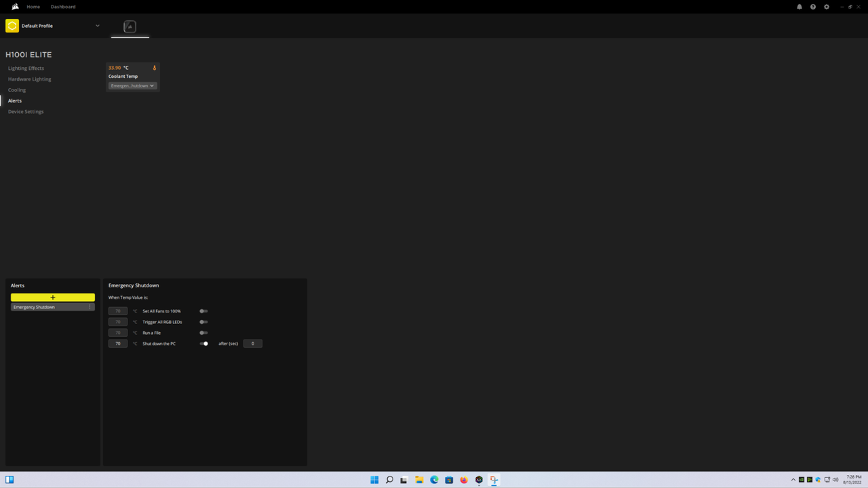Viewport: 868px width, 488px height.
Task: Turn on the Run a File toggle
Action: pos(203,333)
